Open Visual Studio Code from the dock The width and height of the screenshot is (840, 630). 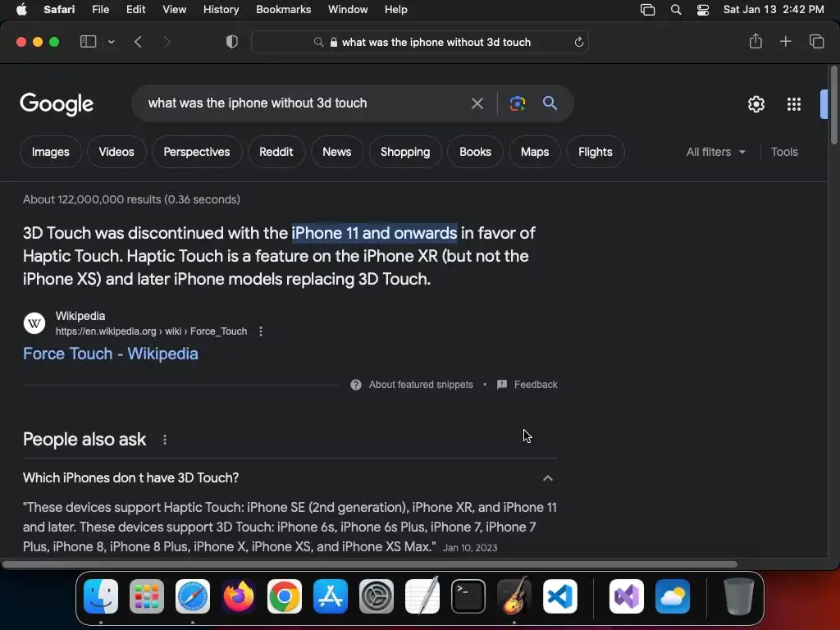coord(559,596)
